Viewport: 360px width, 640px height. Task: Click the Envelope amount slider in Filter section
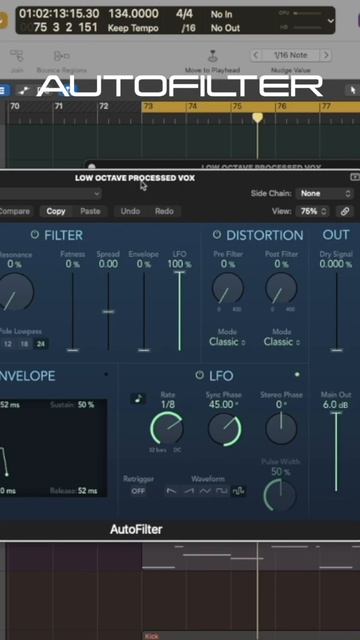144,311
